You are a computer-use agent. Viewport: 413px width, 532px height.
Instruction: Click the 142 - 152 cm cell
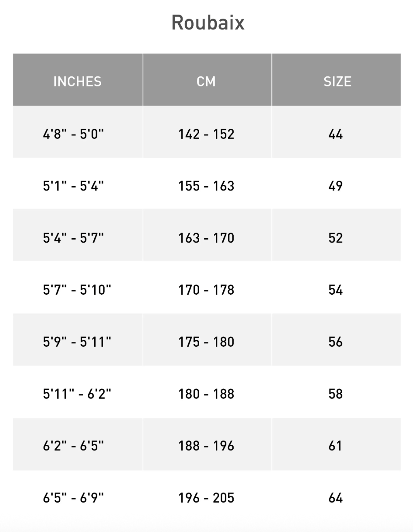click(206, 134)
